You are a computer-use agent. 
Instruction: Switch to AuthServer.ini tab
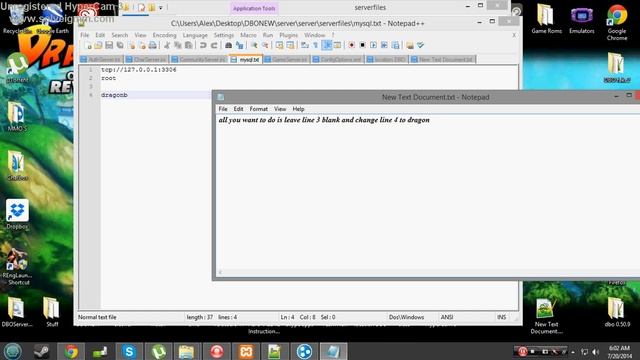pyautogui.click(x=101, y=60)
